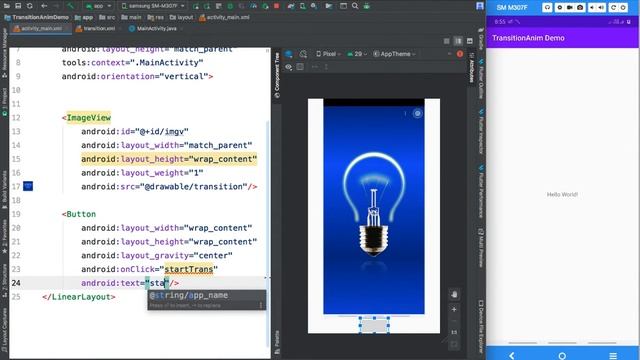640x360 pixels.
Task: Click the rotate icon in device mirror toolbar
Action: pyautogui.click(x=613, y=7)
